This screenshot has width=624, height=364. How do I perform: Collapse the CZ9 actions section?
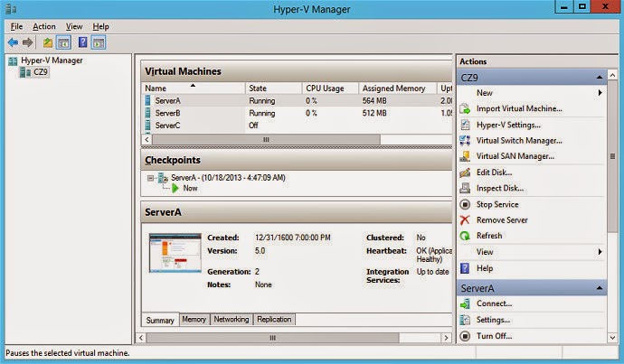[x=600, y=78]
